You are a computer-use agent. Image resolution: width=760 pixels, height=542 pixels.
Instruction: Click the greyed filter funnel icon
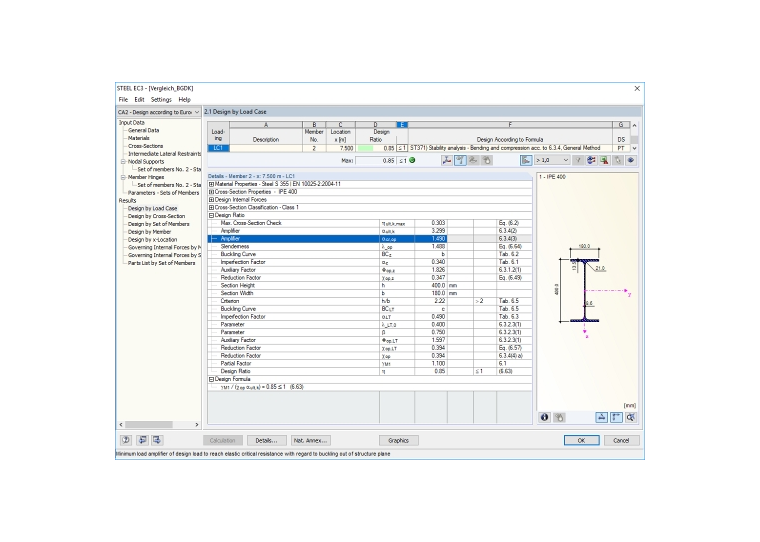[578, 160]
